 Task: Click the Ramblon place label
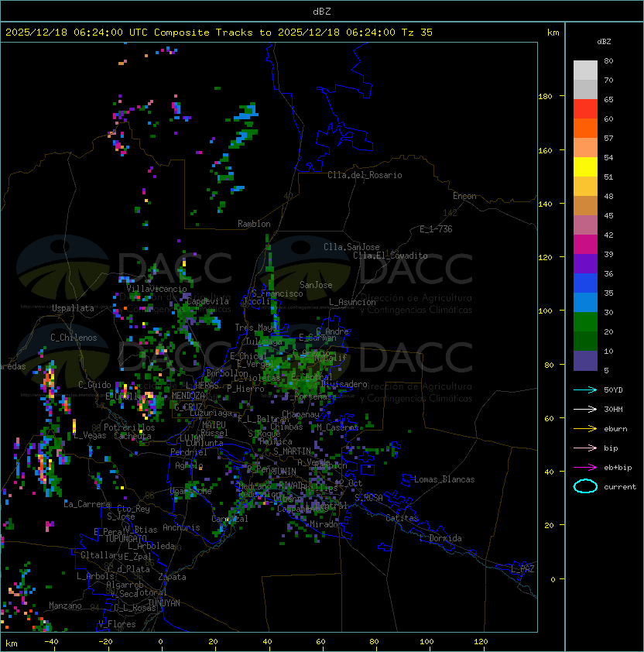pyautogui.click(x=254, y=224)
